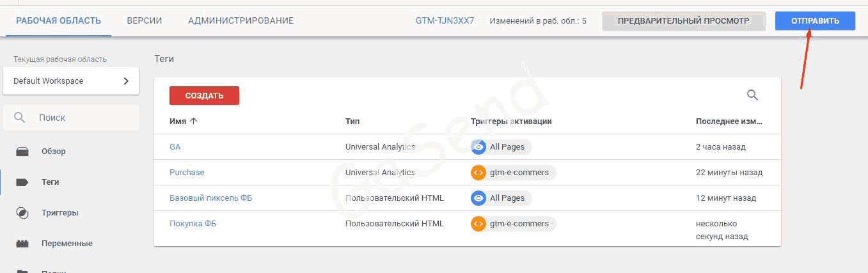Click the orange code icon in the Purchase row
Viewport: 868px width, 273px height.
click(478, 173)
